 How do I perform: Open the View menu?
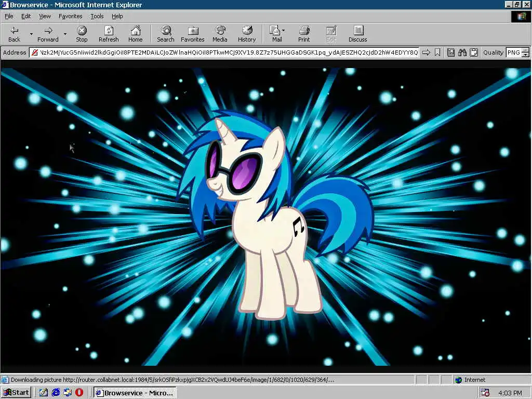click(x=45, y=16)
